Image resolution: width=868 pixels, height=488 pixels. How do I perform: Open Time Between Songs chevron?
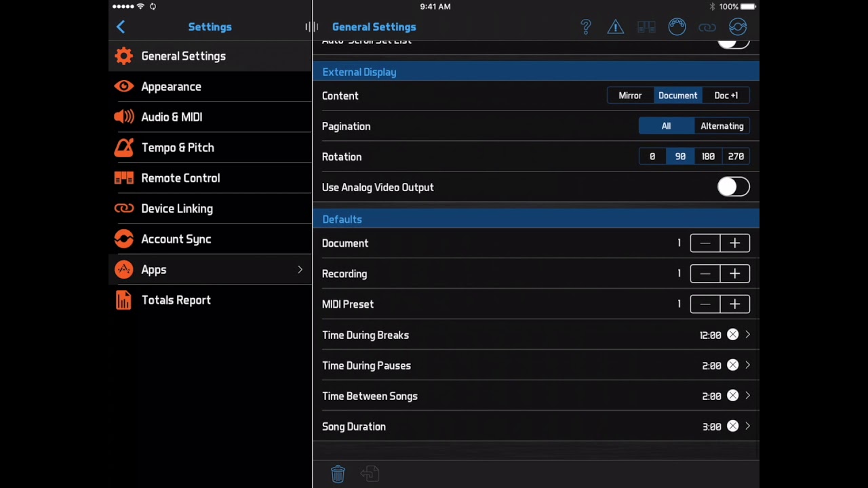(747, 396)
